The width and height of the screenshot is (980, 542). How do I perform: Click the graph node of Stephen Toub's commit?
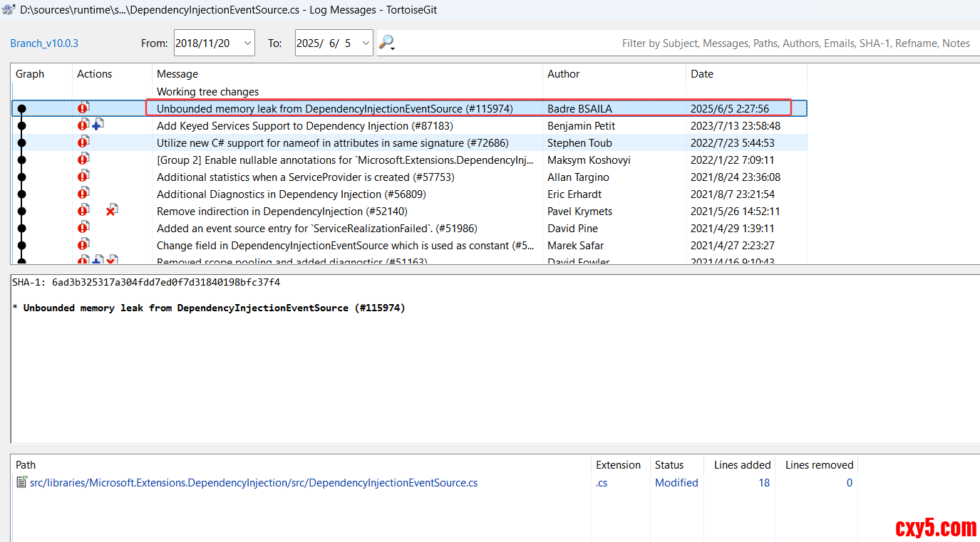(x=21, y=143)
